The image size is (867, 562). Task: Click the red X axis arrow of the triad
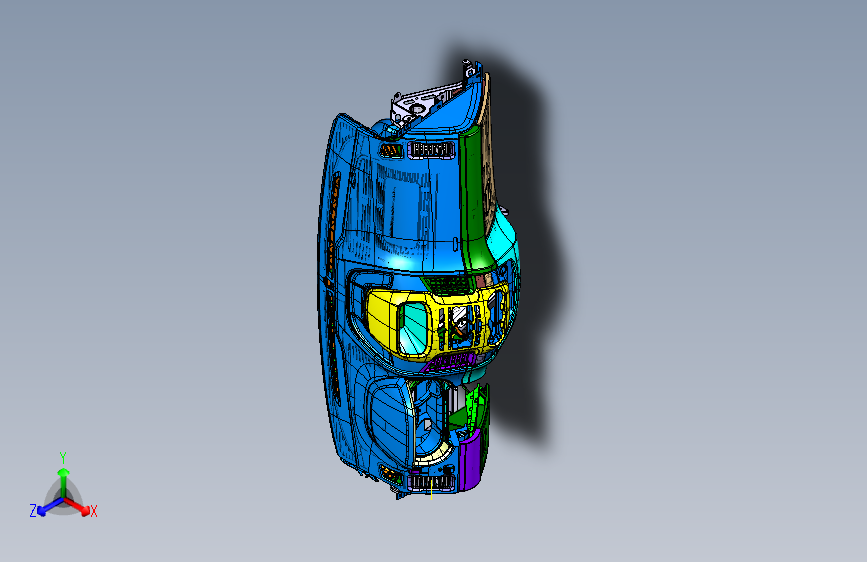[77, 507]
